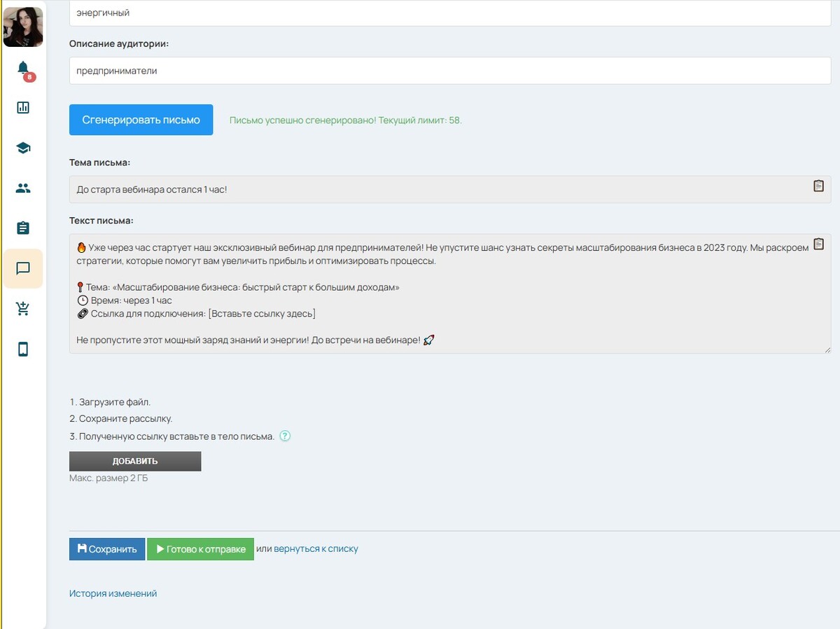
Task: Open notifications bell in sidebar
Action: coord(23,68)
